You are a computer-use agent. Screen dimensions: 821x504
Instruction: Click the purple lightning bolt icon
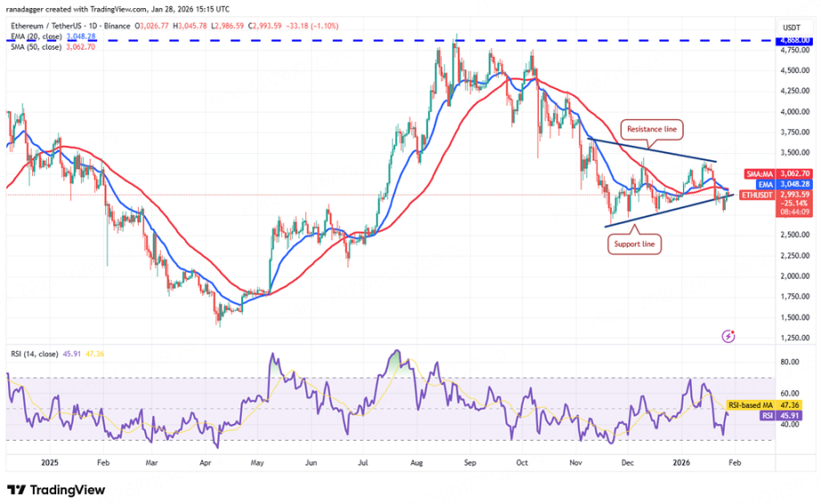(x=729, y=337)
